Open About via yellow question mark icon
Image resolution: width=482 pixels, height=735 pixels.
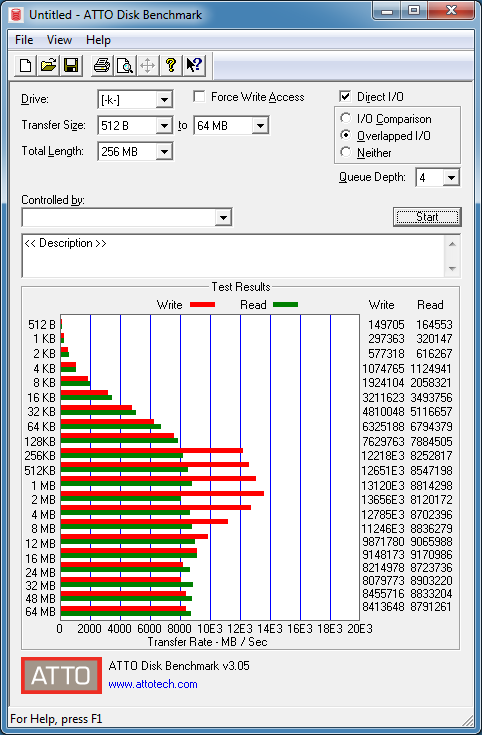pyautogui.click(x=171, y=65)
